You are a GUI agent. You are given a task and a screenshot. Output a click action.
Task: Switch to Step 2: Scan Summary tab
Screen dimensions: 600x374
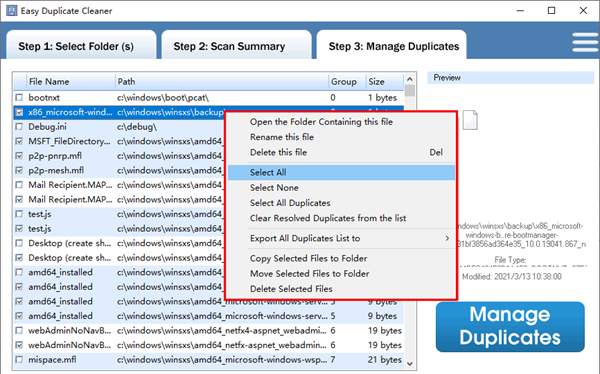tap(236, 46)
